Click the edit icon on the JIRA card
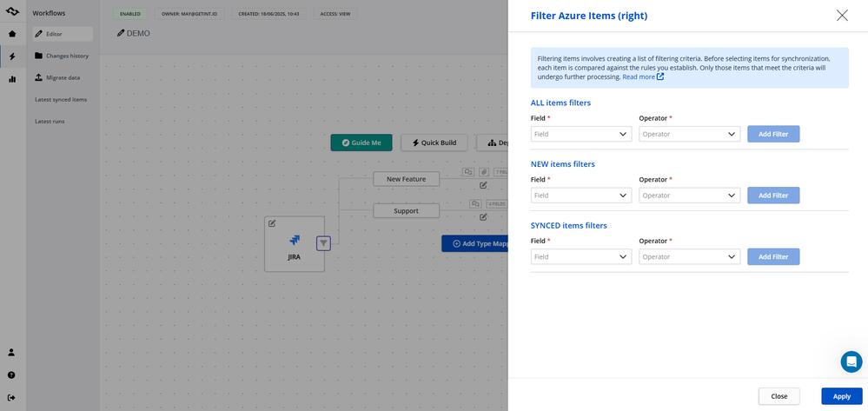The image size is (868, 411). click(272, 223)
